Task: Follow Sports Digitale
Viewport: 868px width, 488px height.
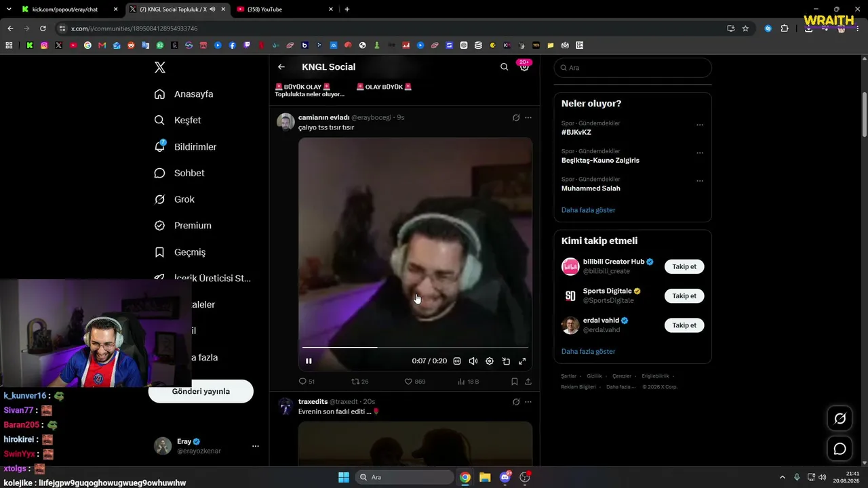Action: click(x=684, y=296)
